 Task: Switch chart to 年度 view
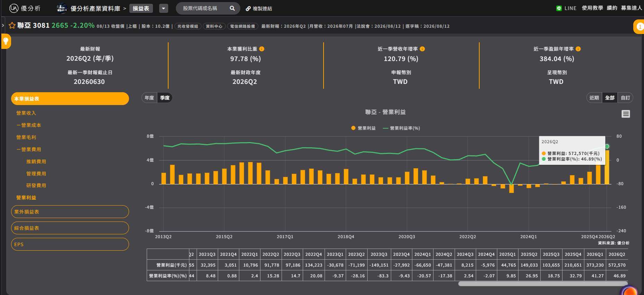tap(149, 98)
